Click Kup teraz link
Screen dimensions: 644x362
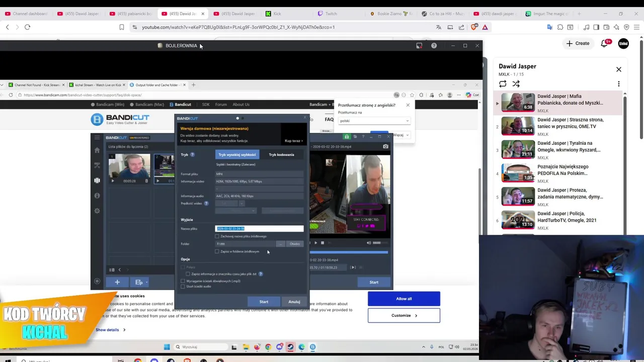pyautogui.click(x=293, y=141)
